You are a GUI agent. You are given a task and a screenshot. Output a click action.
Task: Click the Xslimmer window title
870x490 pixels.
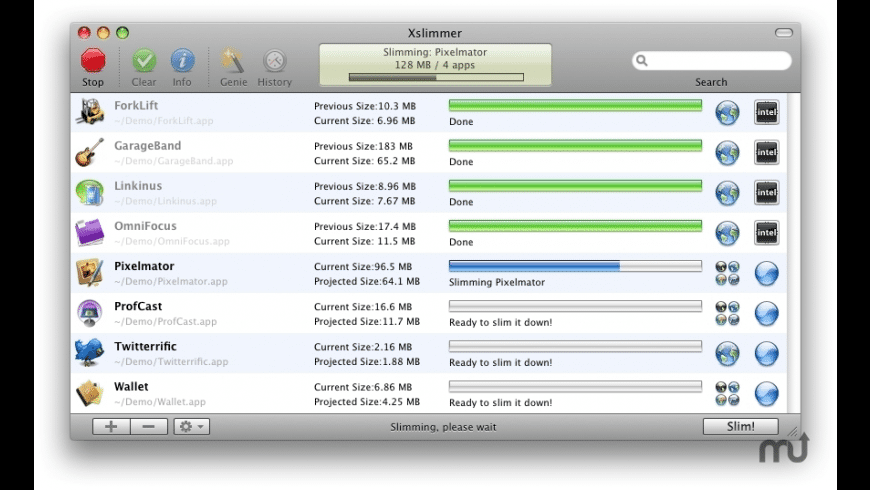click(x=435, y=33)
